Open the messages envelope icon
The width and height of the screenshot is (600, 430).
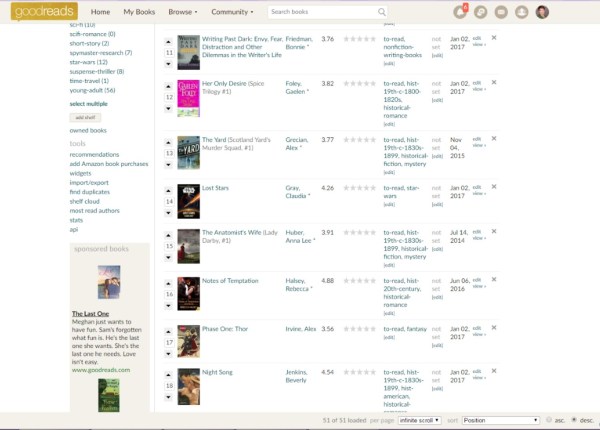click(x=501, y=12)
